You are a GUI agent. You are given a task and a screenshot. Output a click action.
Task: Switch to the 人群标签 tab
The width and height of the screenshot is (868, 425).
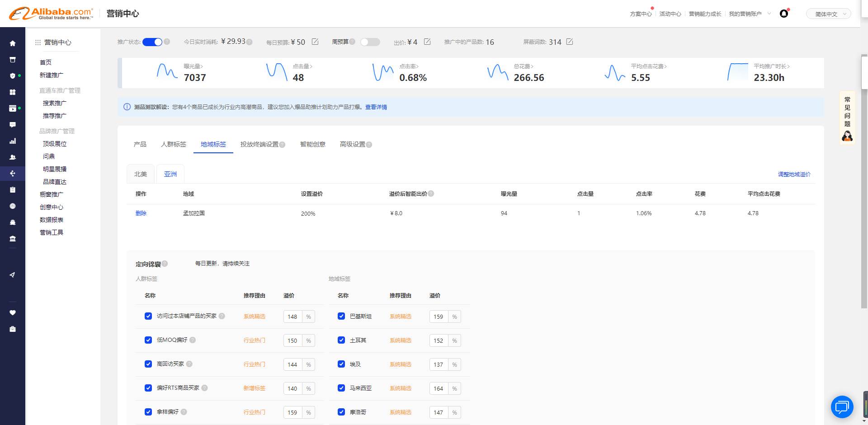[x=174, y=144]
